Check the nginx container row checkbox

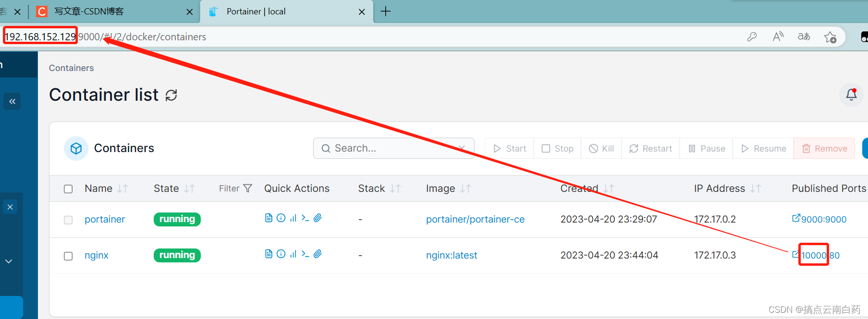coord(68,256)
